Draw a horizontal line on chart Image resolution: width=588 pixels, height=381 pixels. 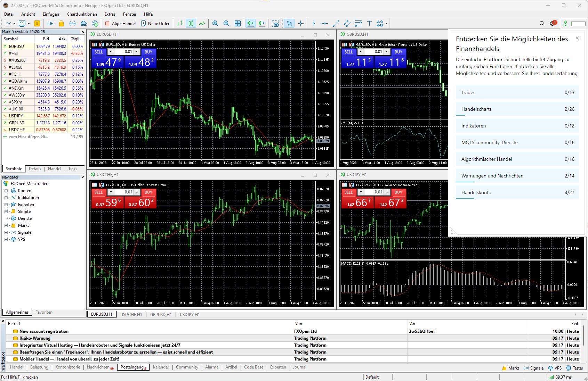[325, 24]
